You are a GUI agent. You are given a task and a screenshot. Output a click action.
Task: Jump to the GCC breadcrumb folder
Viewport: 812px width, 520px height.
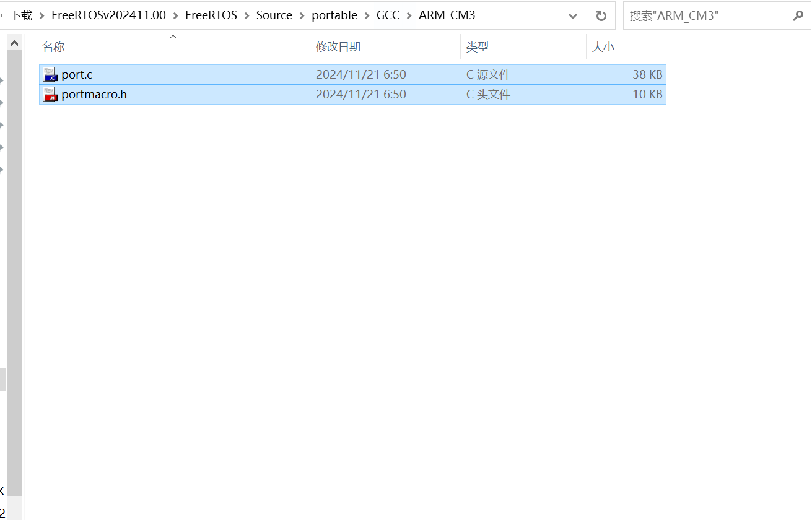(388, 15)
